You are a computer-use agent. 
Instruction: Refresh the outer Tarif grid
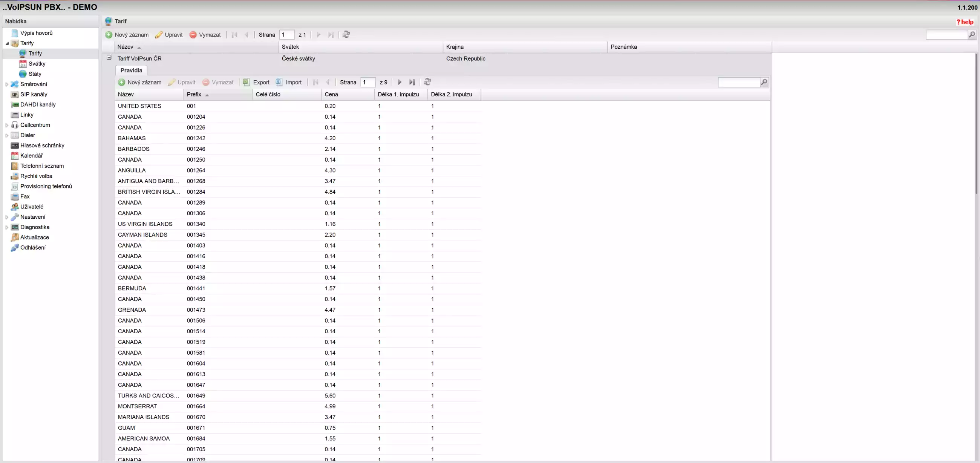point(346,35)
